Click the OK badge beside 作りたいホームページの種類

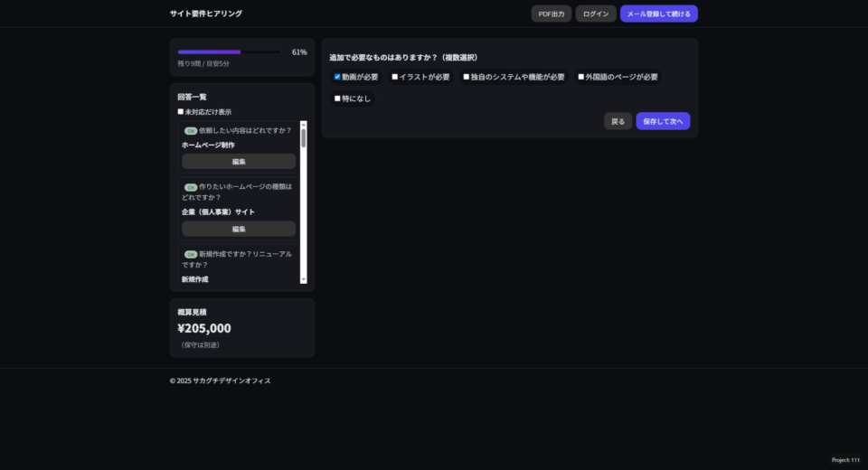coord(190,187)
